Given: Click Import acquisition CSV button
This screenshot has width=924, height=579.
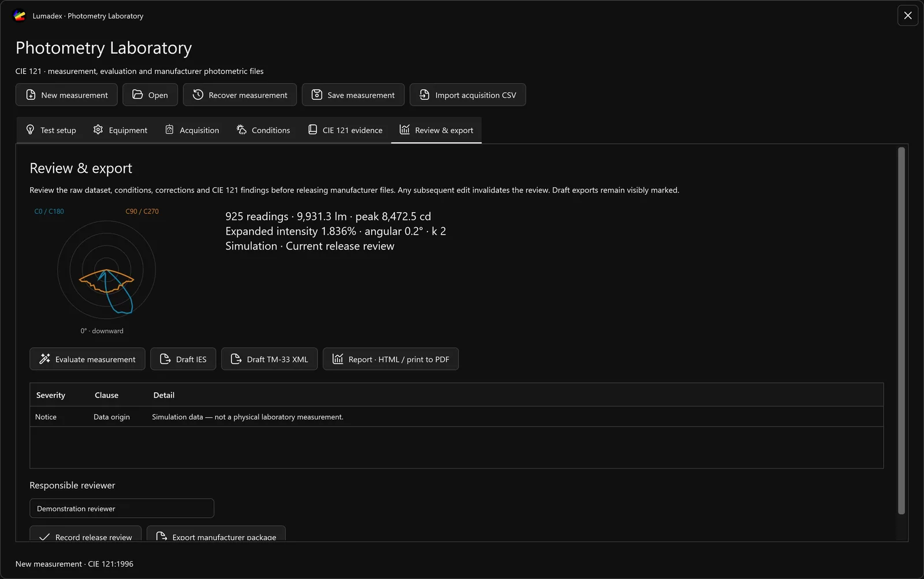Looking at the screenshot, I should coord(468,95).
